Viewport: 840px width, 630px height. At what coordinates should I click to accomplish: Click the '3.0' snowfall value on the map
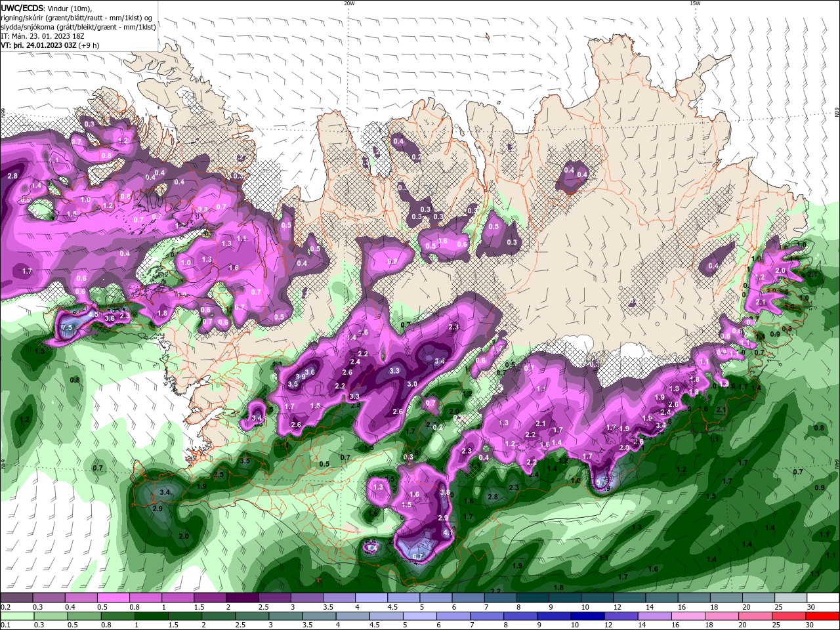(412, 384)
